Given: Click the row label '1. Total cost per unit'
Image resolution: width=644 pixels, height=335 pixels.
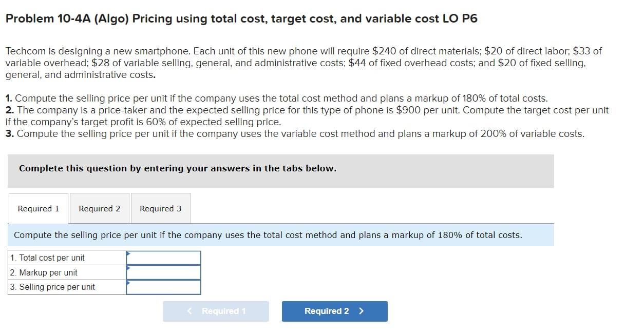Looking at the screenshot, I should tap(47, 258).
